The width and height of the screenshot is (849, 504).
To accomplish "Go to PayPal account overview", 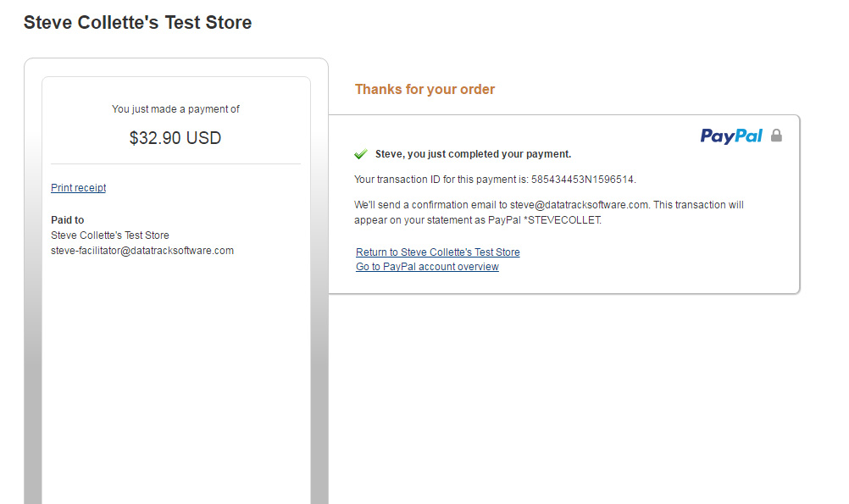I will pos(427,267).
